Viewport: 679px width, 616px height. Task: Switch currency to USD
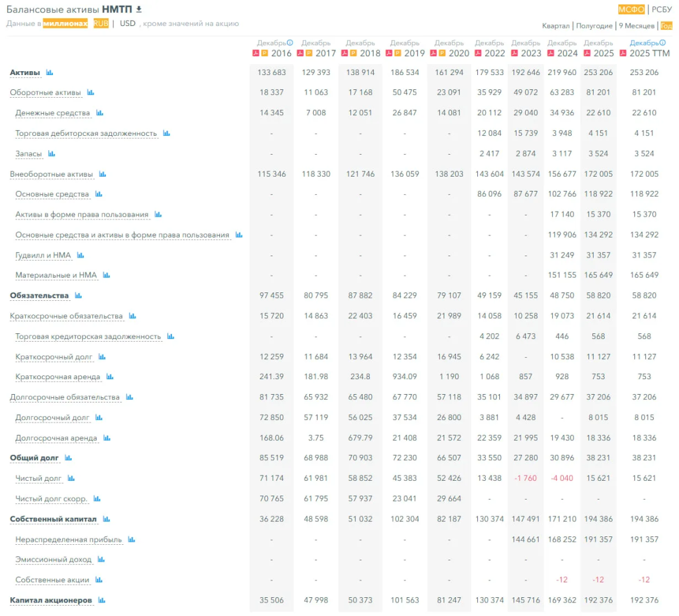[x=127, y=23]
